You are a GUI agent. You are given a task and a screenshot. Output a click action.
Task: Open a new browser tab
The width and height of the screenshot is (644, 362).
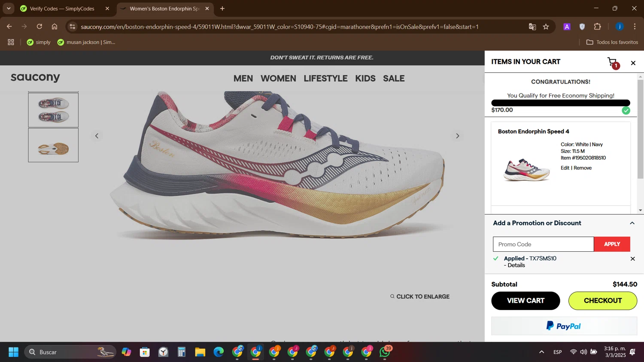click(x=222, y=9)
